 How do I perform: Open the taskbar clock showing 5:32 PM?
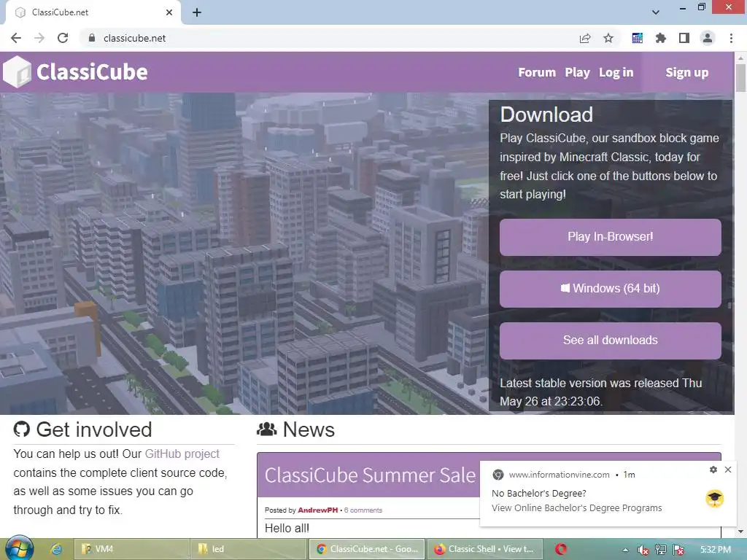[715, 550]
